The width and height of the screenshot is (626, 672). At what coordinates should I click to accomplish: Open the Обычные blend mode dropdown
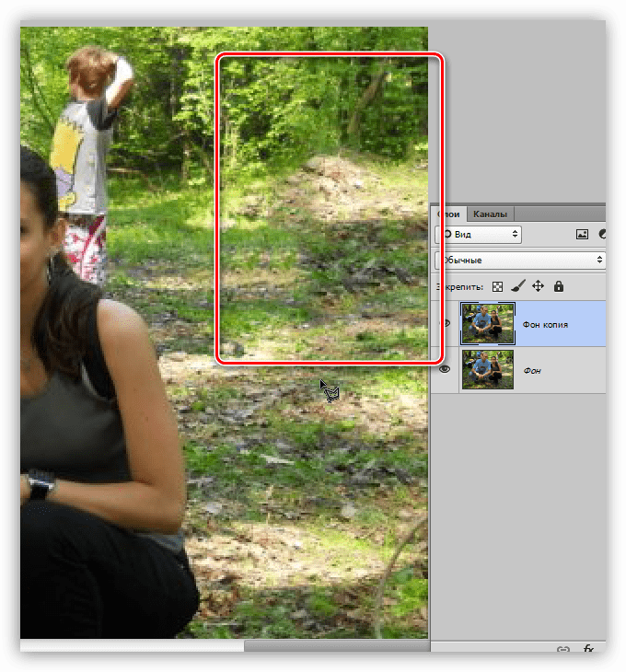521,261
